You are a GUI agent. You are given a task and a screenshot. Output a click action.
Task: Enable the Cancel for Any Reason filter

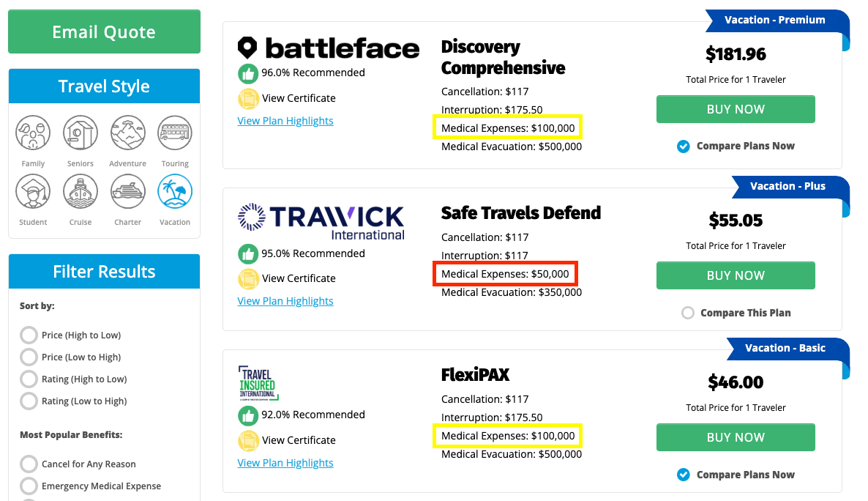click(28, 464)
